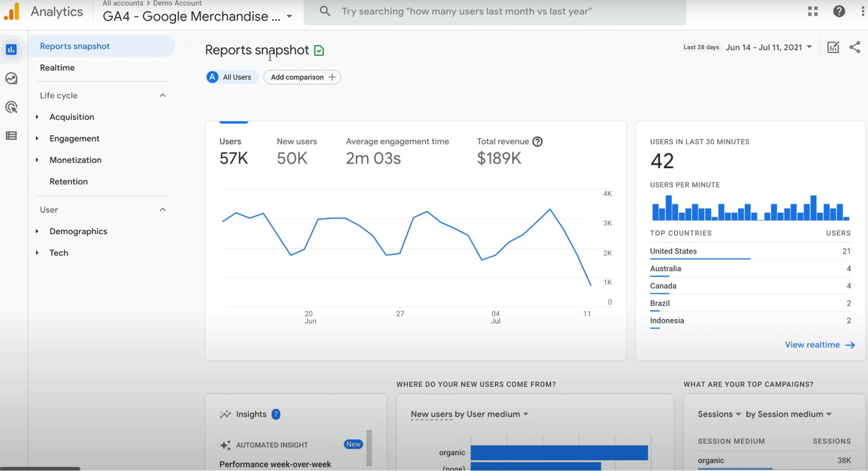The image size is (868, 471).
Task: Click the Total revenue help icon
Action: click(x=537, y=142)
